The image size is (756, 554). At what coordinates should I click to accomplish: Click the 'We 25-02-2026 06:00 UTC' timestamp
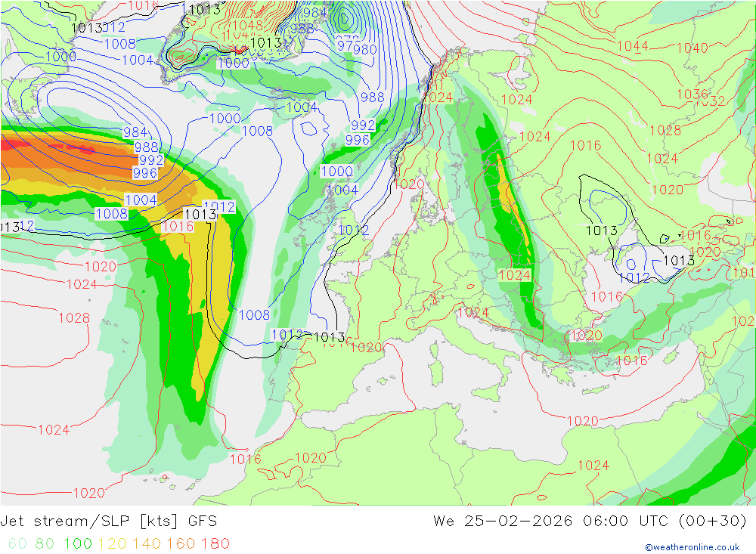[x=550, y=522]
